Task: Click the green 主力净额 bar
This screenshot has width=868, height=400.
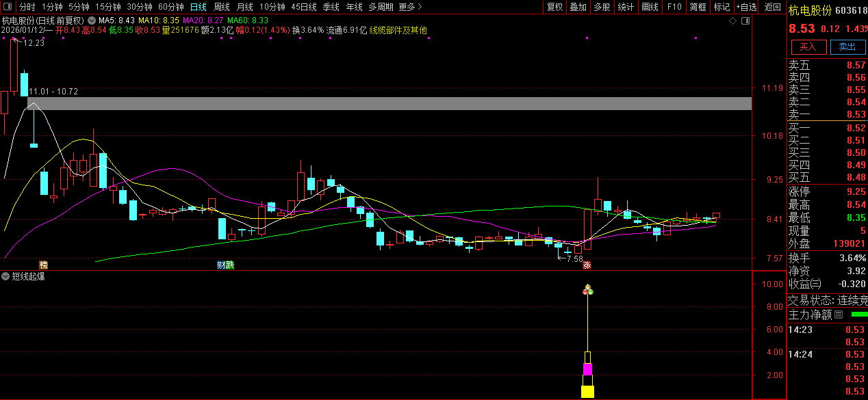Action: coord(858,315)
